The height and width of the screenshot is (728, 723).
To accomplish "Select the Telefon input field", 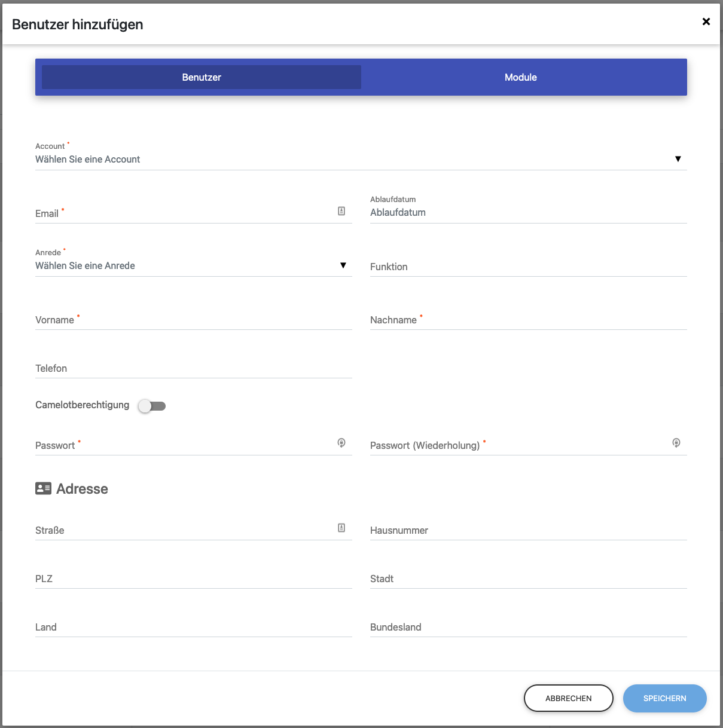I will pyautogui.click(x=193, y=369).
